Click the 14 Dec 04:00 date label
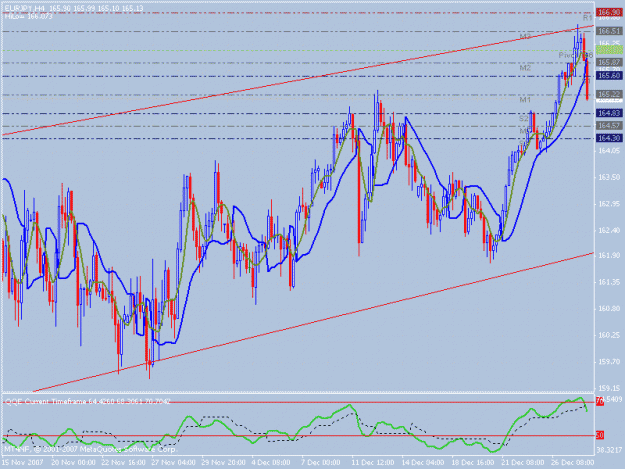This screenshot has height=469, width=625. tap(423, 463)
